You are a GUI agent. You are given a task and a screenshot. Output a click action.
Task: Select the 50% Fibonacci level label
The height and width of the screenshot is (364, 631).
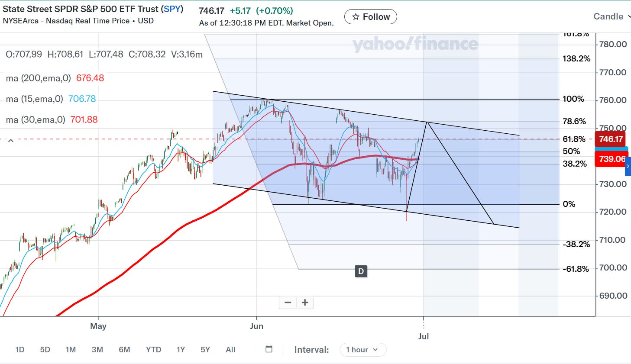(571, 151)
